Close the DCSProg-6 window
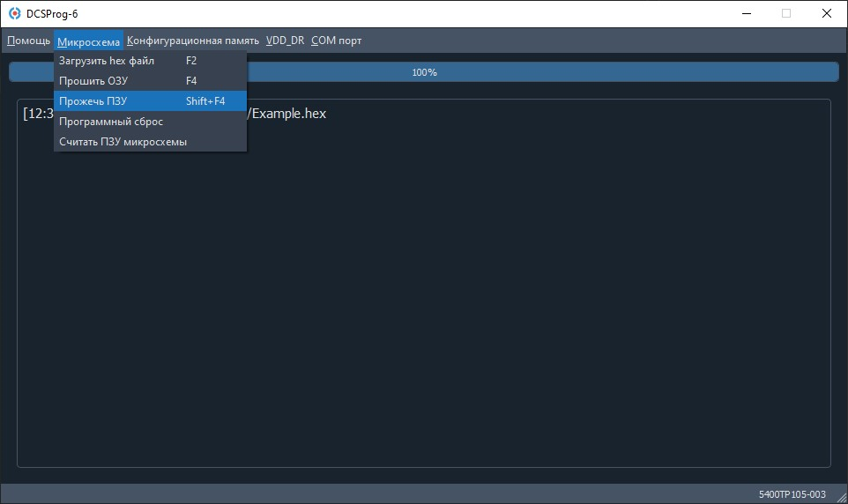 [x=826, y=13]
